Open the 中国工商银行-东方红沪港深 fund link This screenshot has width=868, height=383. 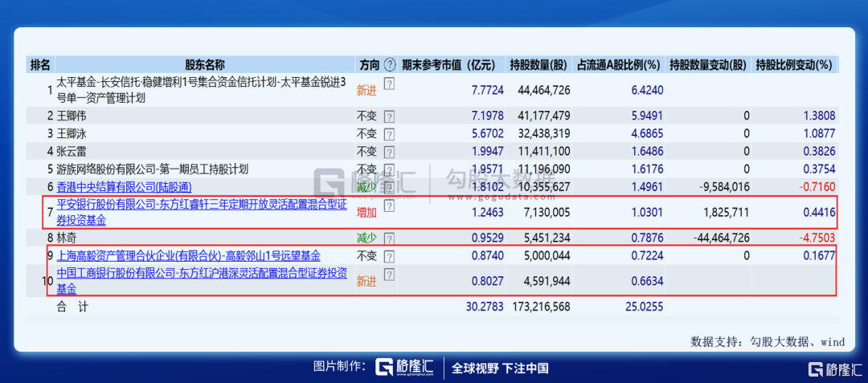[202, 281]
